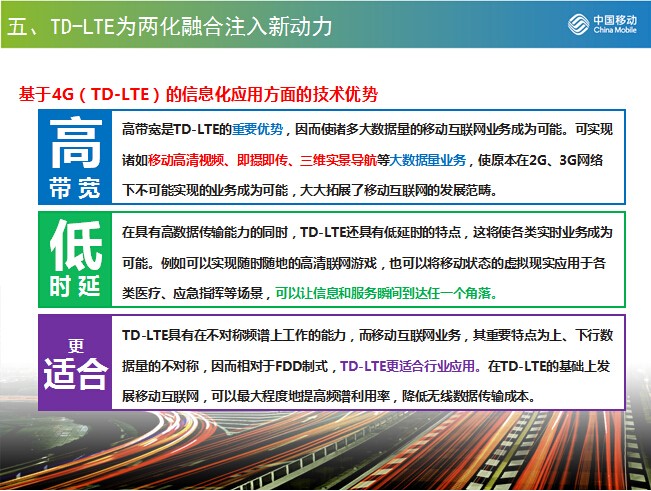
Task: Click the purple 更适合 label block
Action: tap(75, 362)
